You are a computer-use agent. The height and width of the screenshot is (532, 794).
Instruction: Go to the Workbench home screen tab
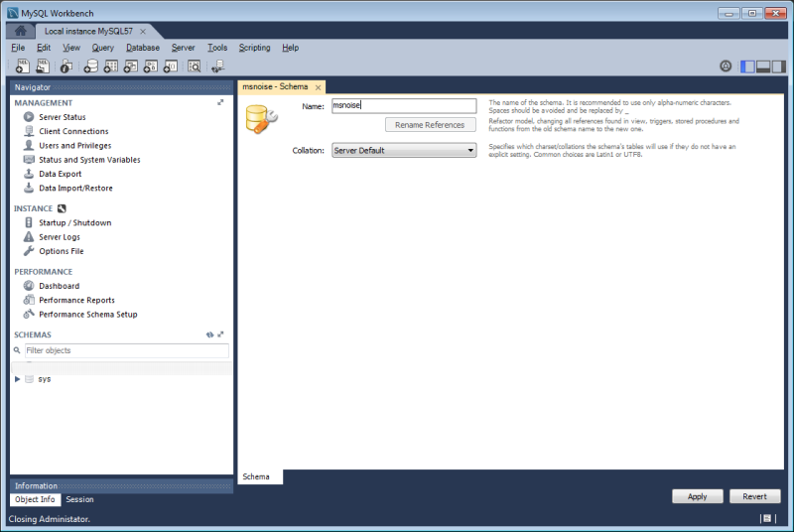[x=20, y=31]
